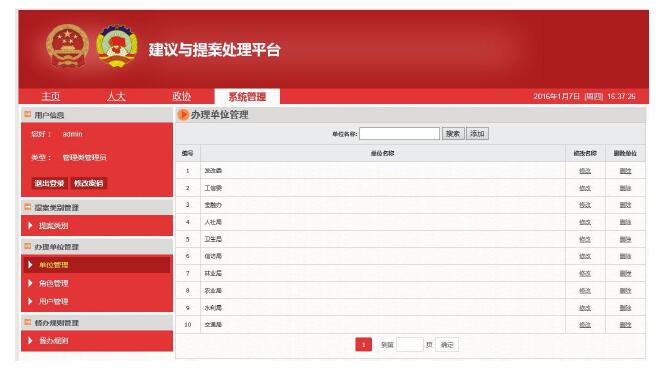Click 删除 link for 林业局
The height and width of the screenshot is (373, 671).
tap(625, 273)
